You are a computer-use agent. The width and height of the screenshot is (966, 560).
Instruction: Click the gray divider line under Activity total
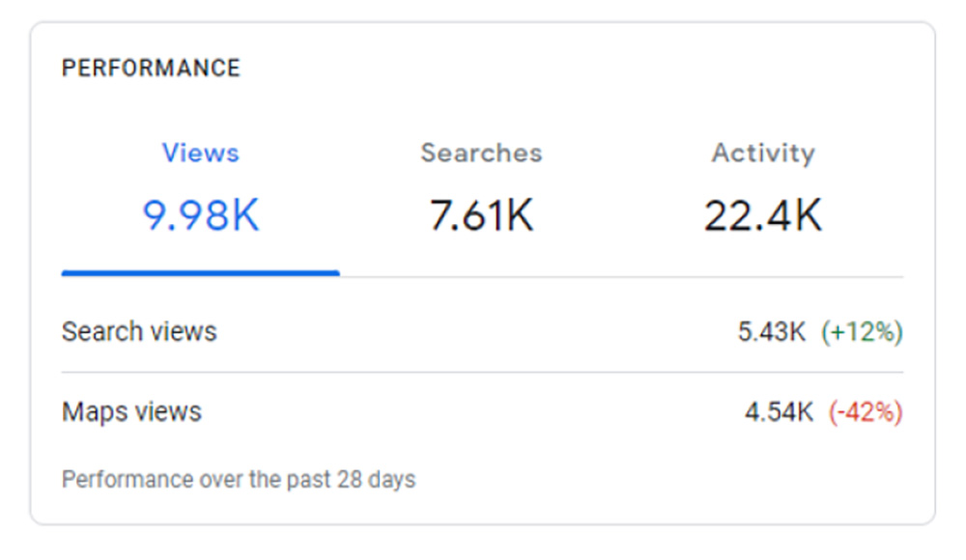[x=763, y=277]
